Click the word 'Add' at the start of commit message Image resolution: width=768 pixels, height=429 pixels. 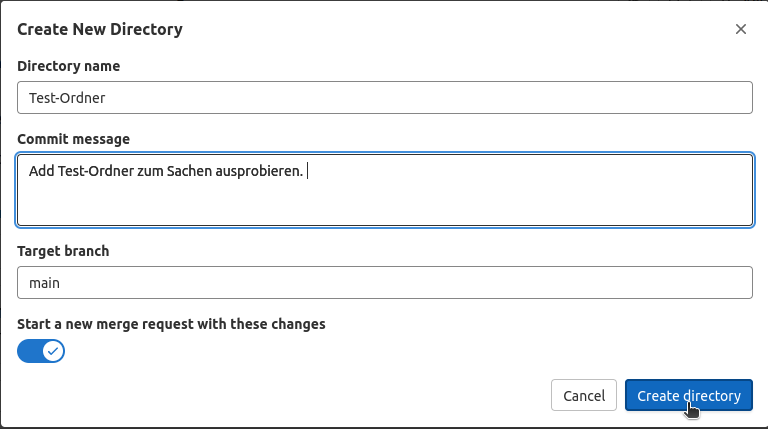[42, 171]
